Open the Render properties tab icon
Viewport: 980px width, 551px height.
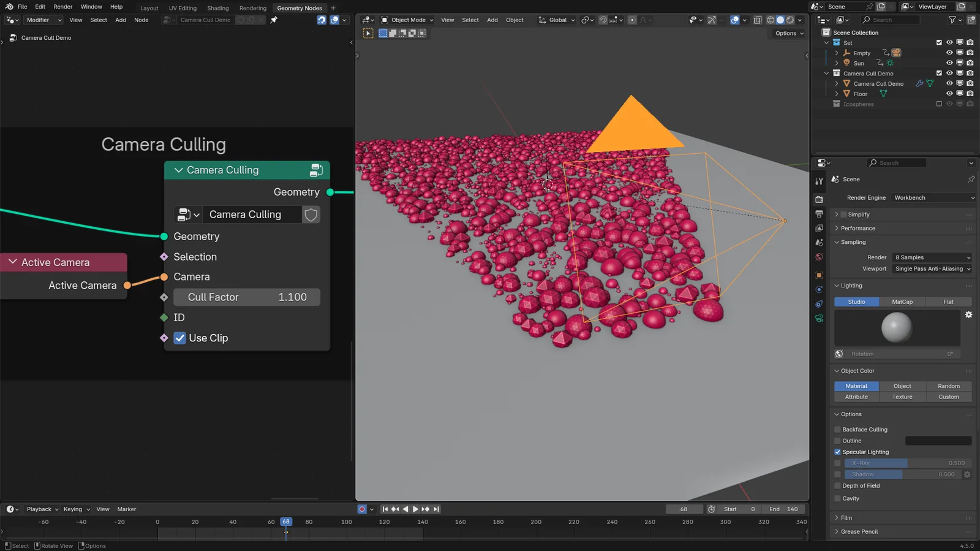click(819, 199)
